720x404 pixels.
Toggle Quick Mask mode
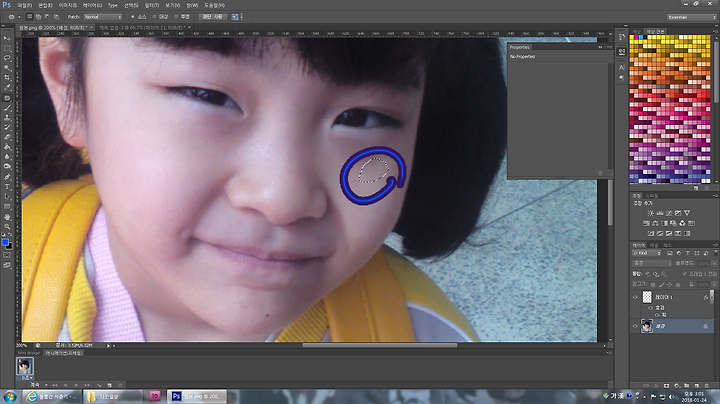[7, 255]
